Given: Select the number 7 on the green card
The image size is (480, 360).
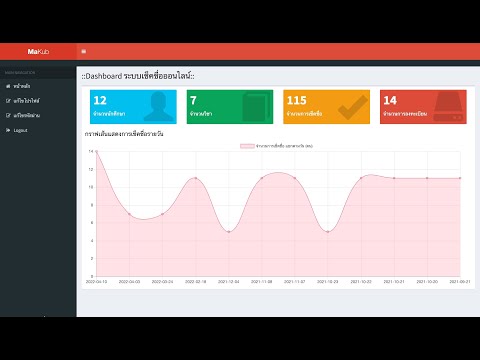Looking at the screenshot, I should tap(193, 100).
